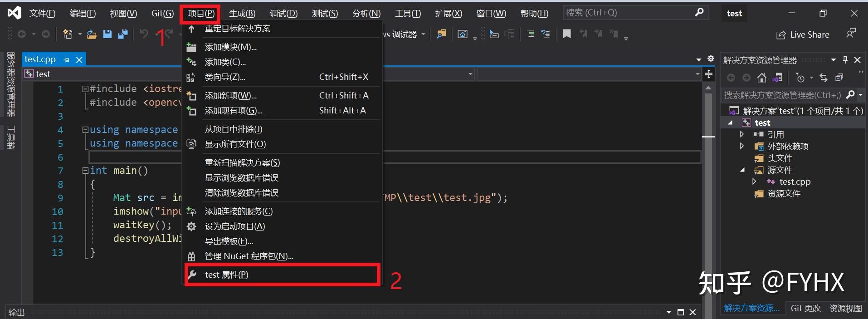Switch to the 资源视图 tab

846,308
